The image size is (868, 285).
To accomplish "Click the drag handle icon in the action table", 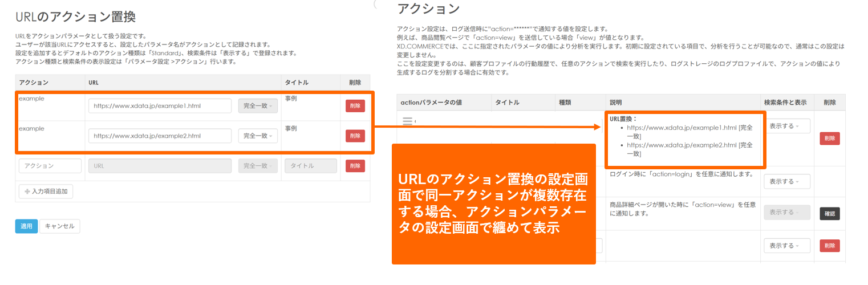I will tap(407, 121).
